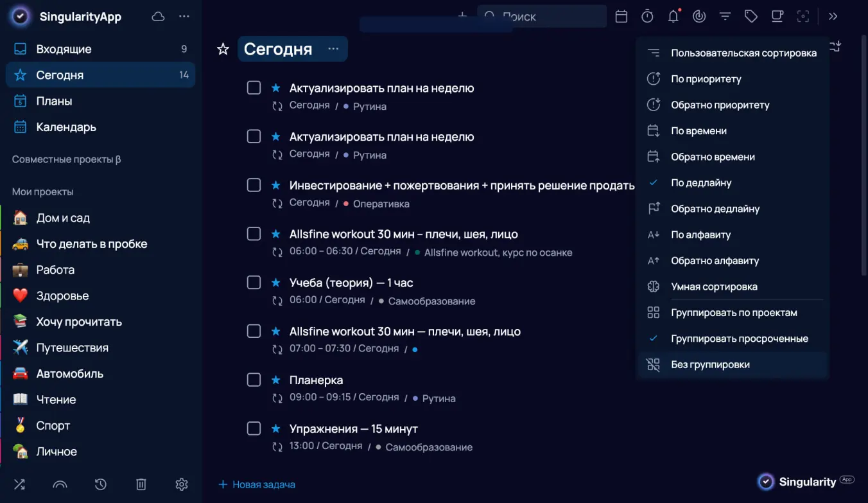Enable focus mode with the frame icon
Viewport: 868px width, 503px height.
803,16
